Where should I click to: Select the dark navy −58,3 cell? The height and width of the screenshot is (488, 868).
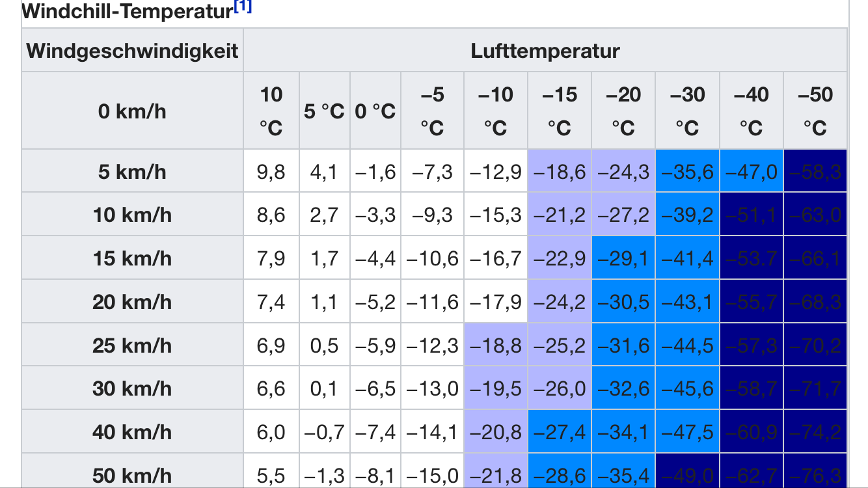point(815,171)
